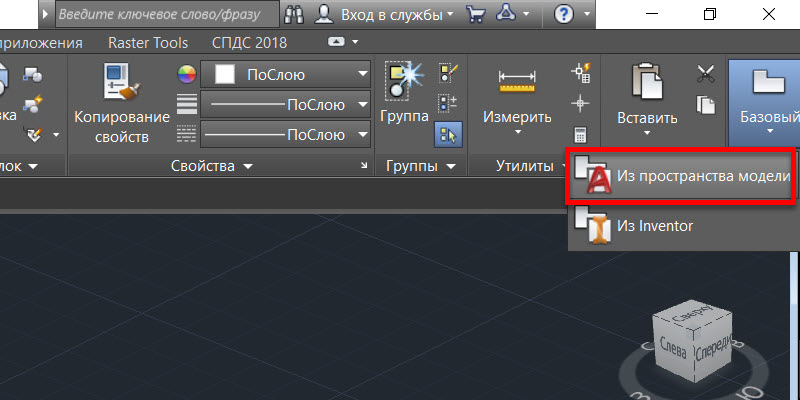
Task: Click the Autodesk A360 triangle icon
Action: pos(506,14)
